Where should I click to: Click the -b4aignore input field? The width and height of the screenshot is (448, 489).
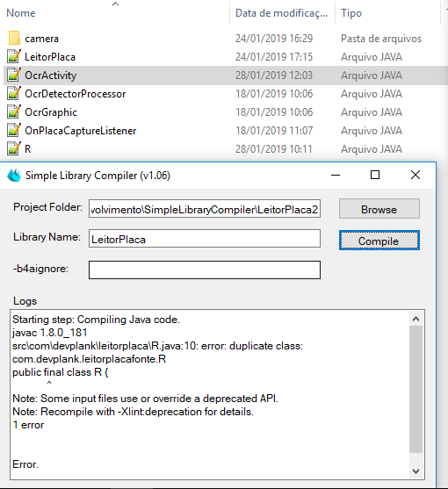tap(205, 270)
